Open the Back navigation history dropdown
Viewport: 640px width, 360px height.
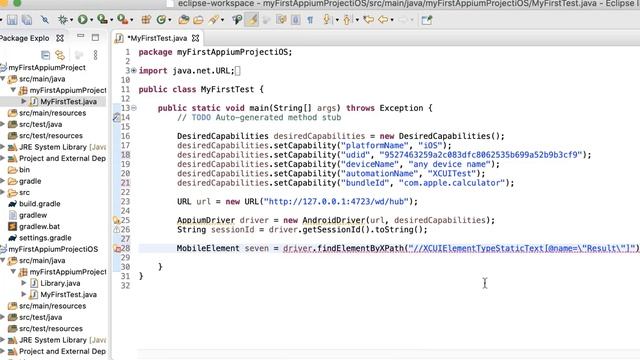(392, 20)
